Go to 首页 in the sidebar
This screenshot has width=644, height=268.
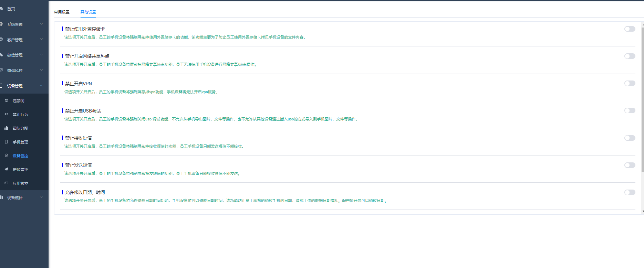pos(11,9)
